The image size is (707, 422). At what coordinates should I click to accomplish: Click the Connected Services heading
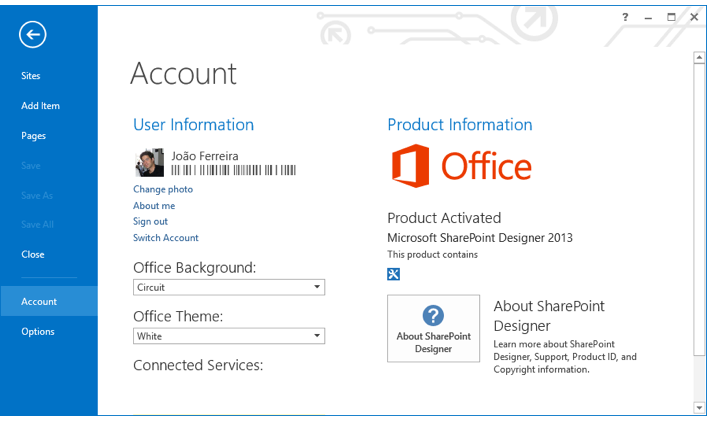pos(198,365)
